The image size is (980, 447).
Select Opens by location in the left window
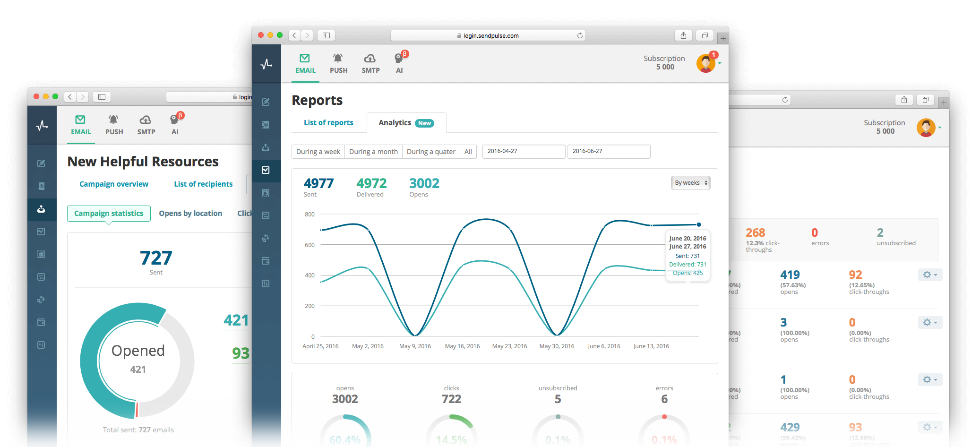tap(190, 214)
